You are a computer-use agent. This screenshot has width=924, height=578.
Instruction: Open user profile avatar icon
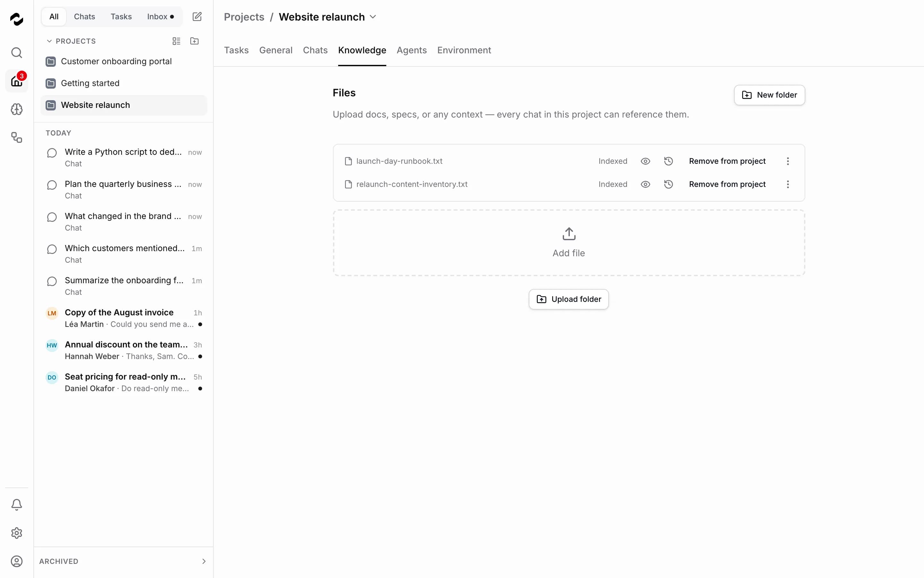click(16, 561)
